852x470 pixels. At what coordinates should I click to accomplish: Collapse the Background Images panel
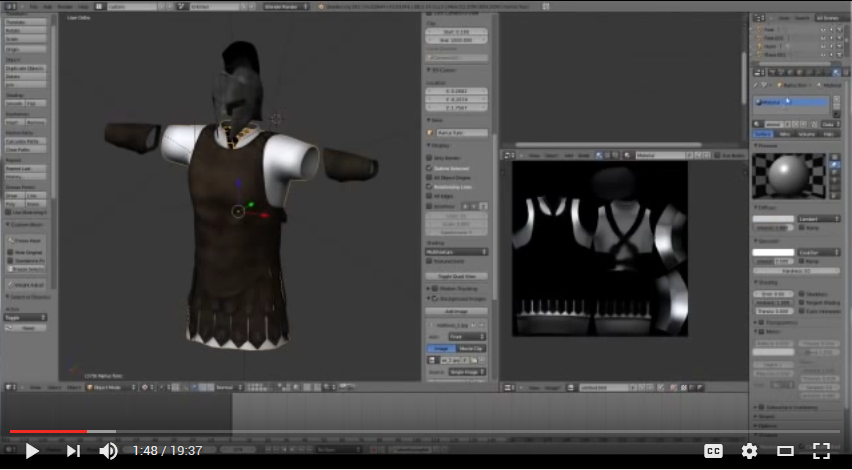point(429,299)
